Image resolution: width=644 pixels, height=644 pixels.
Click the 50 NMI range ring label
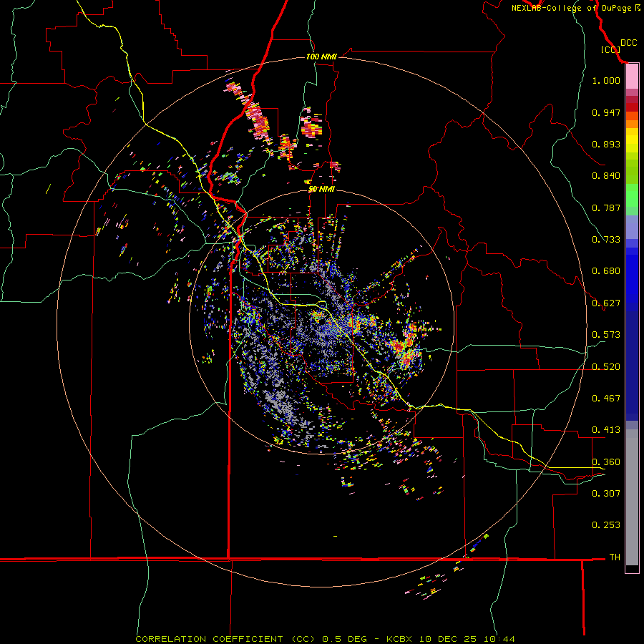pyautogui.click(x=321, y=189)
